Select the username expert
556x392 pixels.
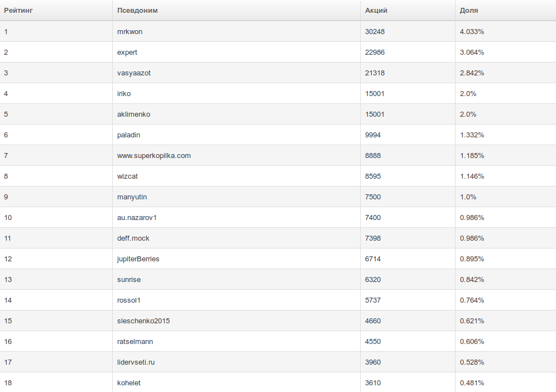point(127,52)
